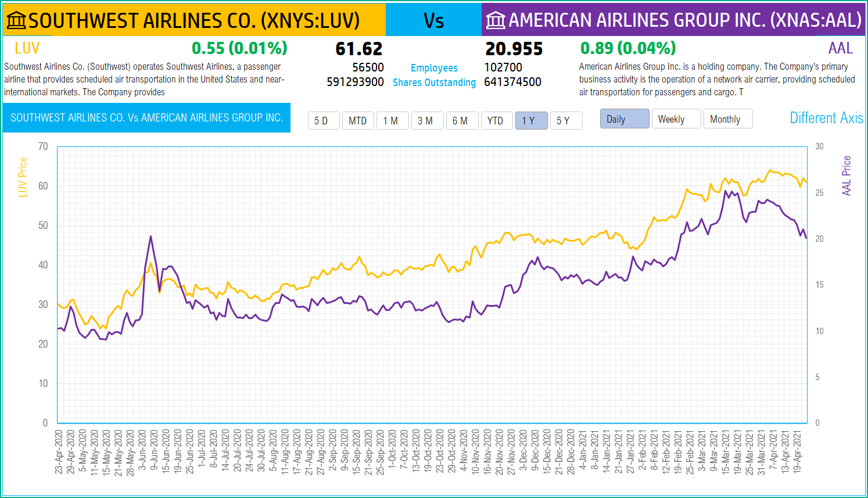Select the 56500 employees value
This screenshot has height=498, width=868.
coord(368,67)
